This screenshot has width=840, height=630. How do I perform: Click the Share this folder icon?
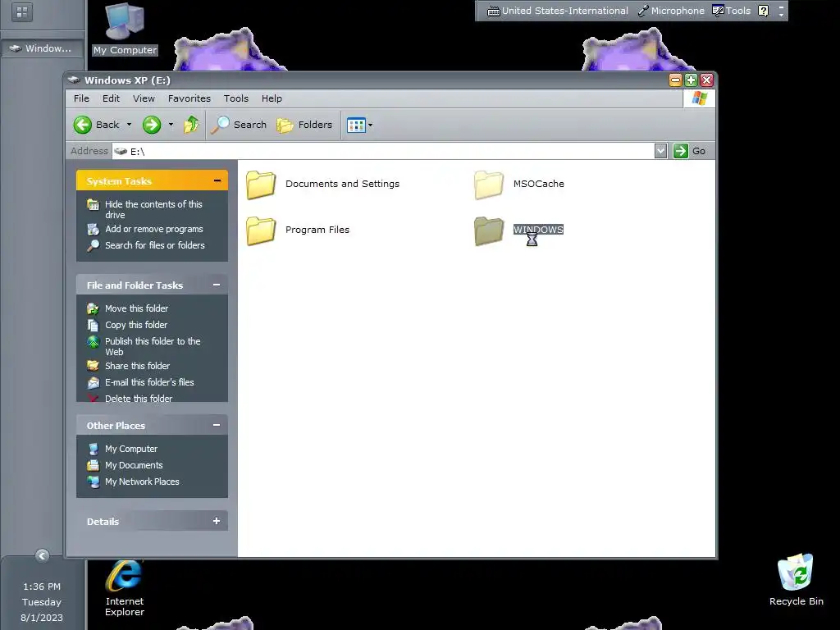tap(94, 366)
